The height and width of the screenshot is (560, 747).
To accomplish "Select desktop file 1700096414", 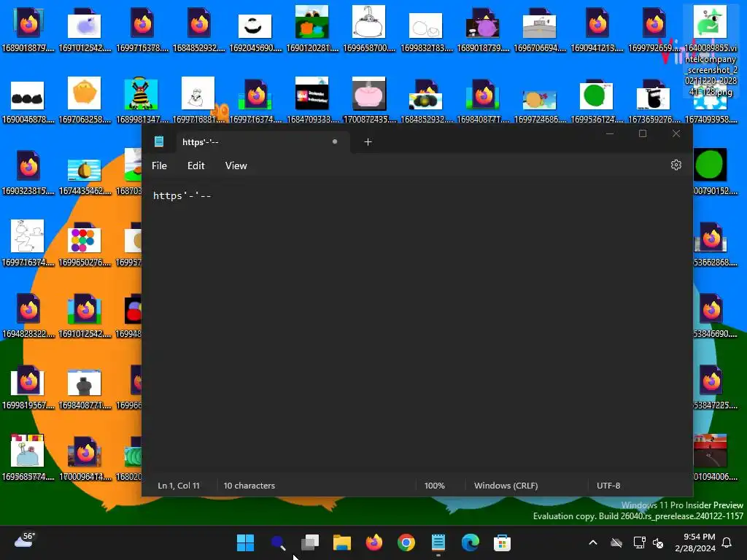I will click(85, 458).
